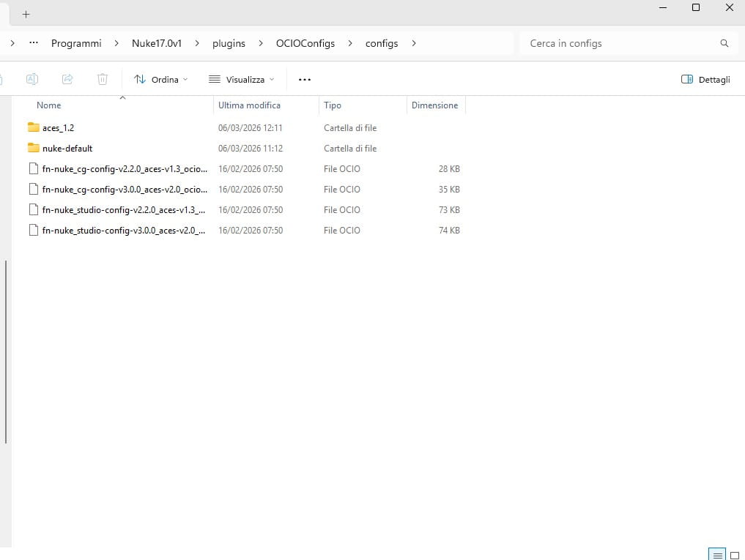Click file icon of studio-config-v3.0.0
The width and height of the screenshot is (745, 560).
pos(33,230)
